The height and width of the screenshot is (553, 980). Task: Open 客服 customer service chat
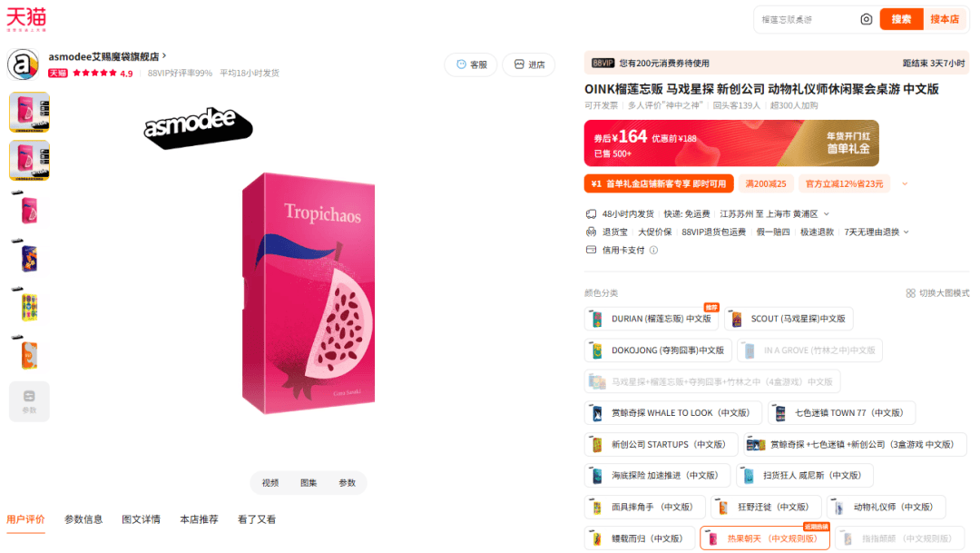point(471,64)
